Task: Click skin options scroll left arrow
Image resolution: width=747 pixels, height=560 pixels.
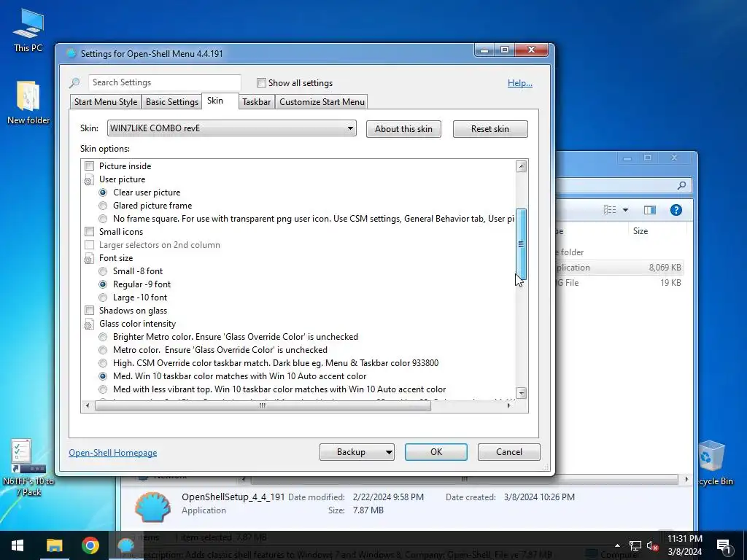Action: (87, 405)
